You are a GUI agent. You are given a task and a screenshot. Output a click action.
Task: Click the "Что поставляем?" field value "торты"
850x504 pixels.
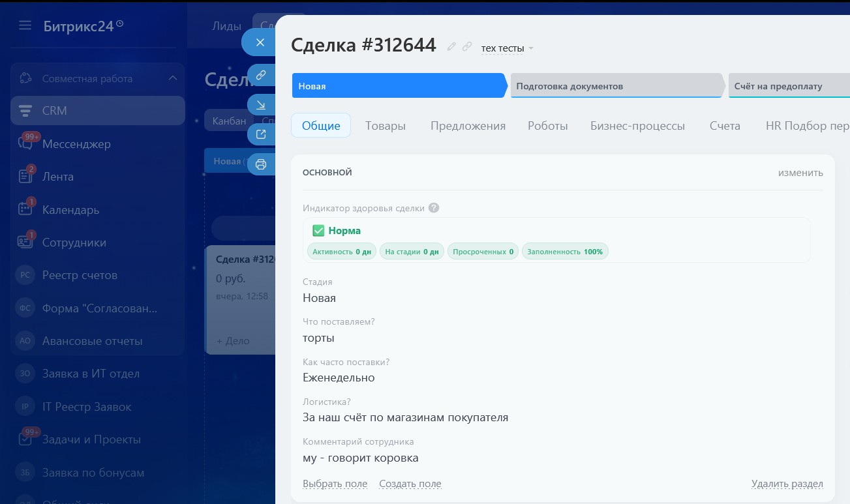pos(318,338)
